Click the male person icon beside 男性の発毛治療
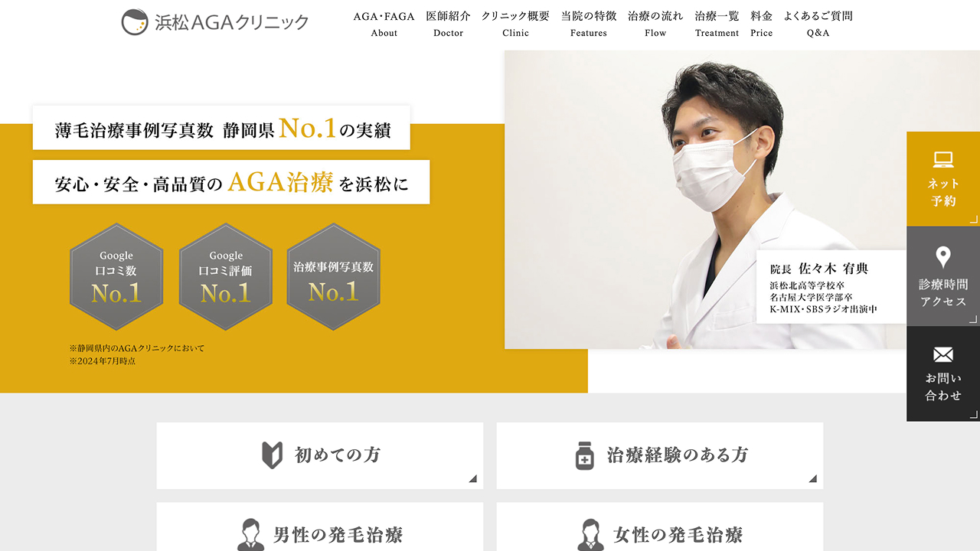 pos(250,535)
